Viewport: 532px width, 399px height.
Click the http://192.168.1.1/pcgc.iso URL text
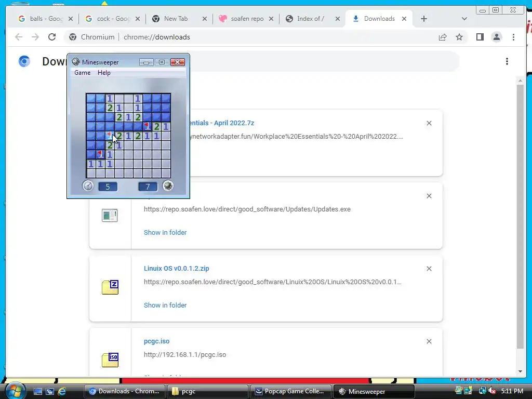[x=185, y=354]
